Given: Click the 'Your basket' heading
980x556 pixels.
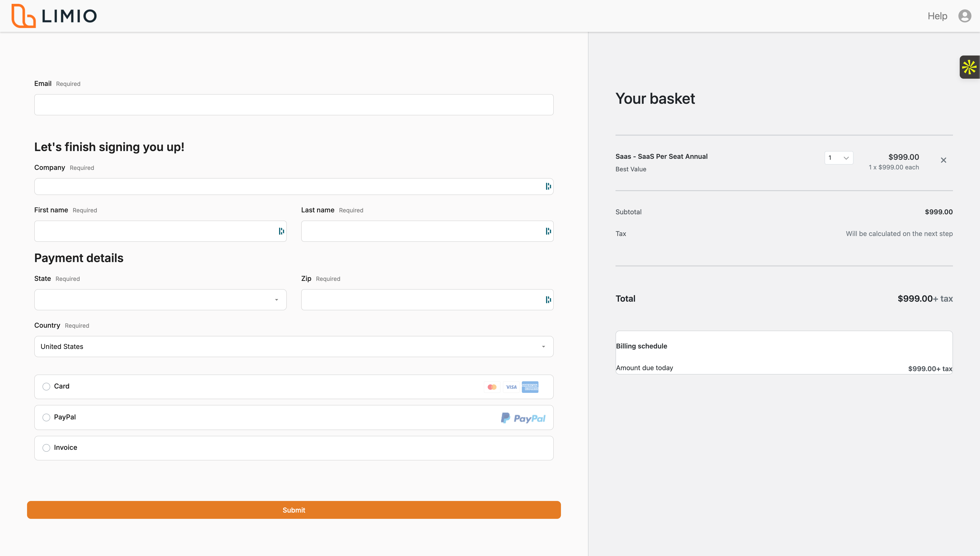Looking at the screenshot, I should [655, 98].
